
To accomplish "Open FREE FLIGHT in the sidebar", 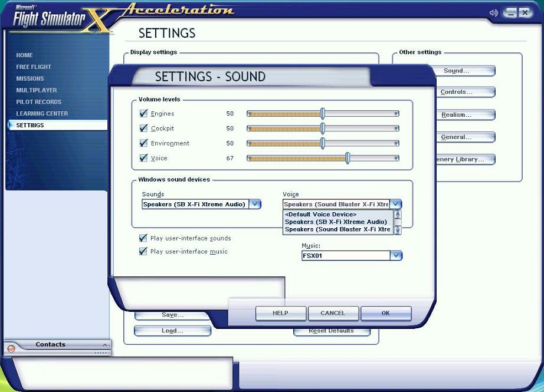I will 33,67.
